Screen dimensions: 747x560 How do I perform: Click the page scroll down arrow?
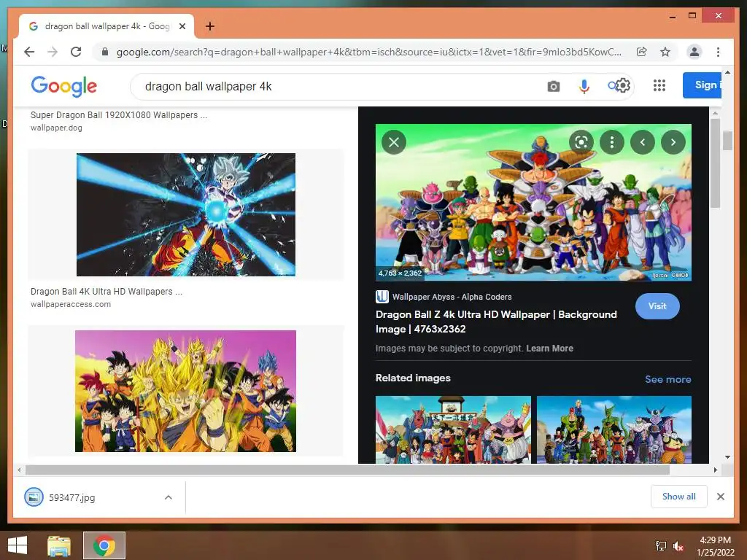(727, 457)
